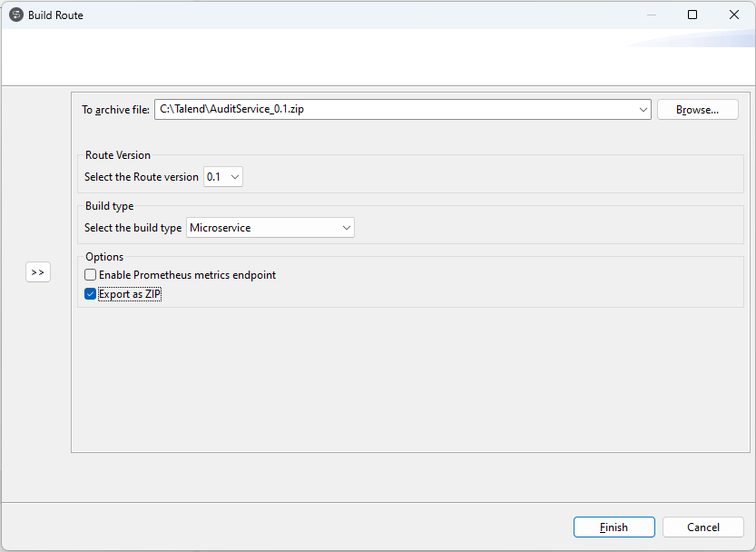Uncheck the Export as ZIP checkbox
This screenshot has height=552, width=756.
coord(91,294)
